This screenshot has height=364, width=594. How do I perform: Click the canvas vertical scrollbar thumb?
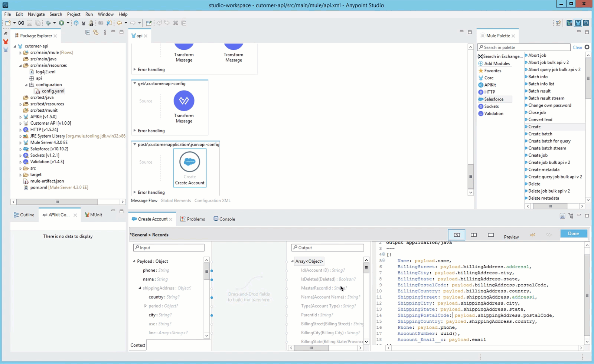point(470,177)
